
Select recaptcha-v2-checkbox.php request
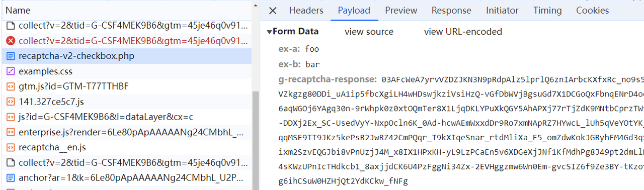coord(126,56)
